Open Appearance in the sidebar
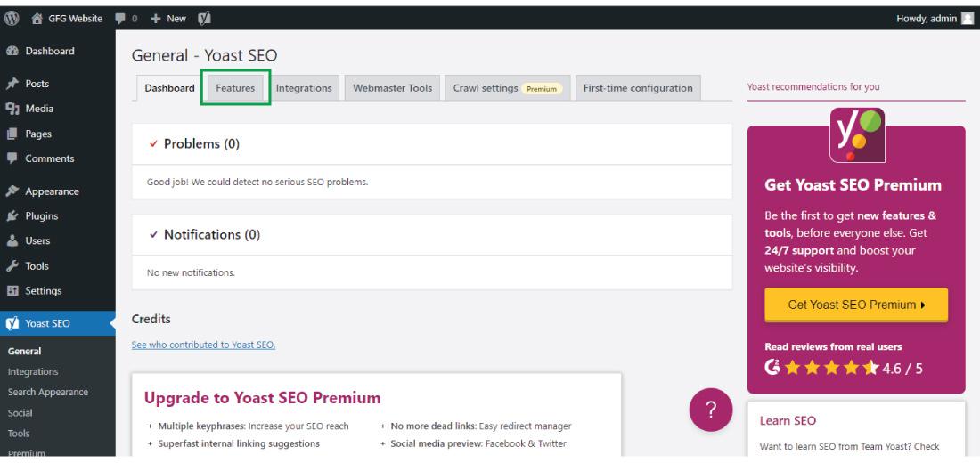The height and width of the screenshot is (463, 980). point(51,191)
